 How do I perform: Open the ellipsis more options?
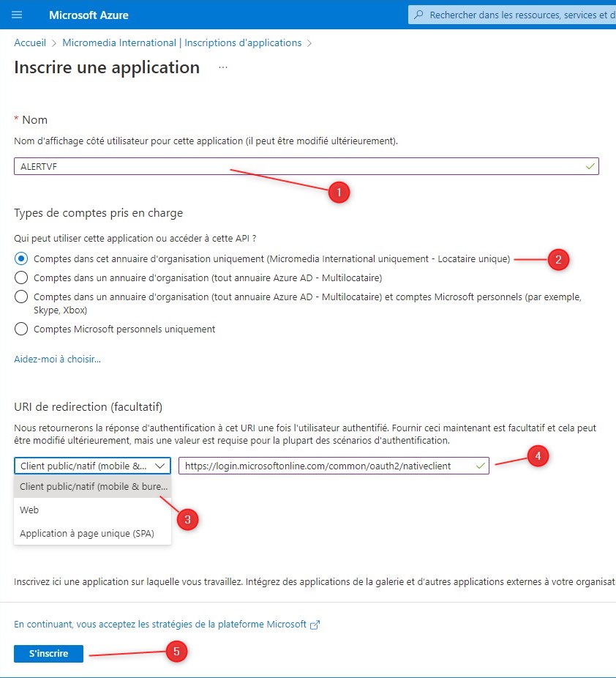223,67
